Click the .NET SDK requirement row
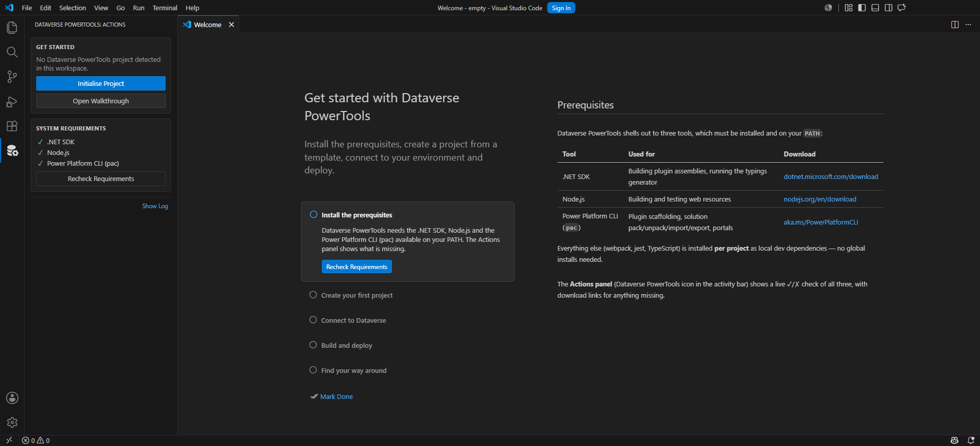This screenshot has height=446, width=980. click(101, 142)
